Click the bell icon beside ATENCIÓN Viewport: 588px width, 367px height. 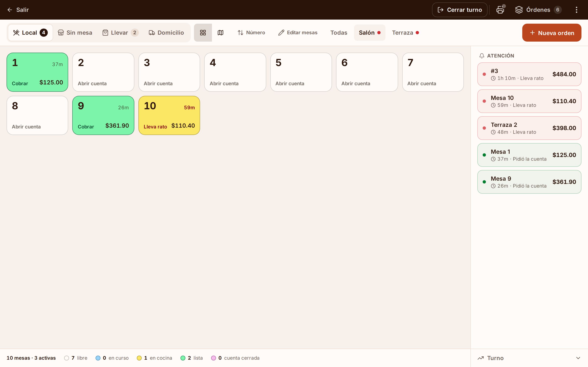pyautogui.click(x=482, y=56)
